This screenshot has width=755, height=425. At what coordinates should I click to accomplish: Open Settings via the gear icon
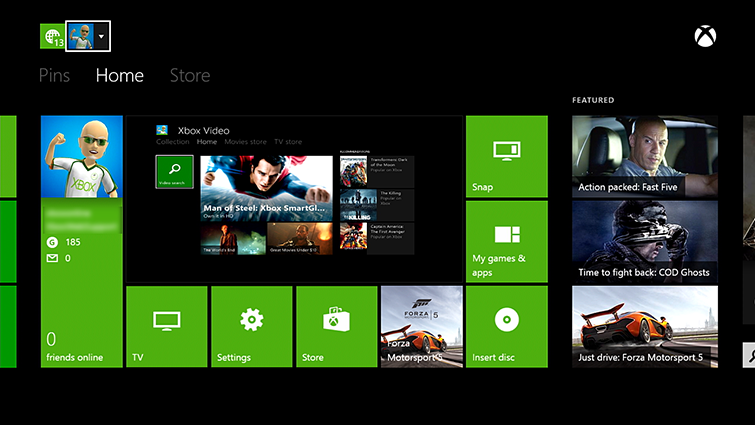(x=251, y=320)
